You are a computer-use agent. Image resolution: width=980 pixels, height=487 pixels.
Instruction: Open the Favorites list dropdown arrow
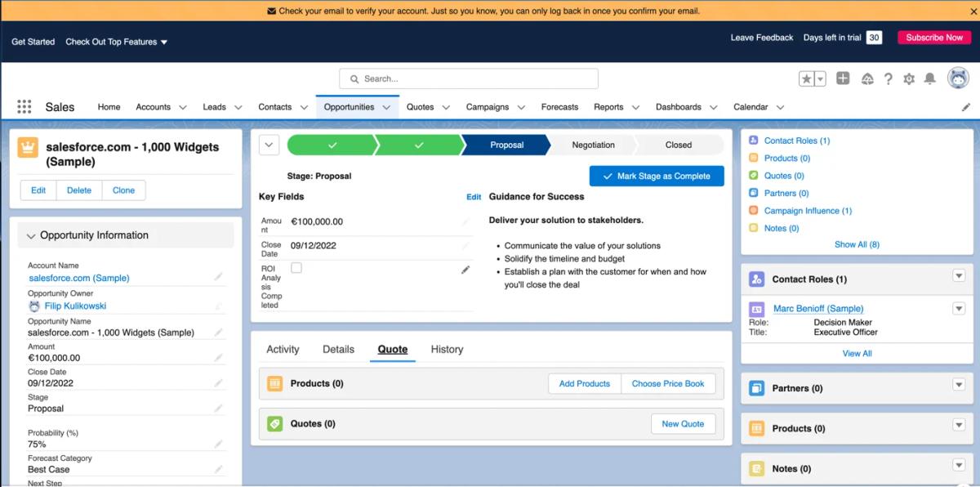click(820, 79)
